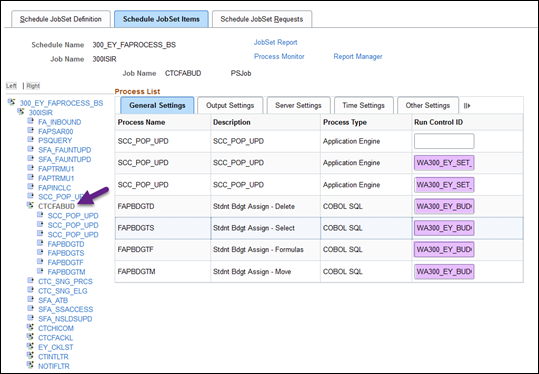
Task: Click the Right tree scroll button
Action: pos(33,86)
